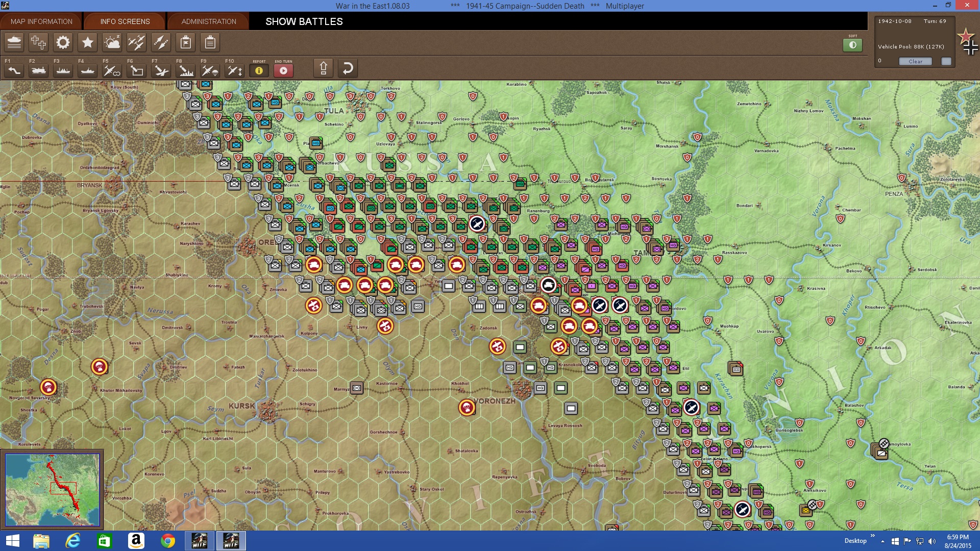This screenshot has height=551, width=980.
Task: Click the up arrow button
Action: tap(323, 68)
